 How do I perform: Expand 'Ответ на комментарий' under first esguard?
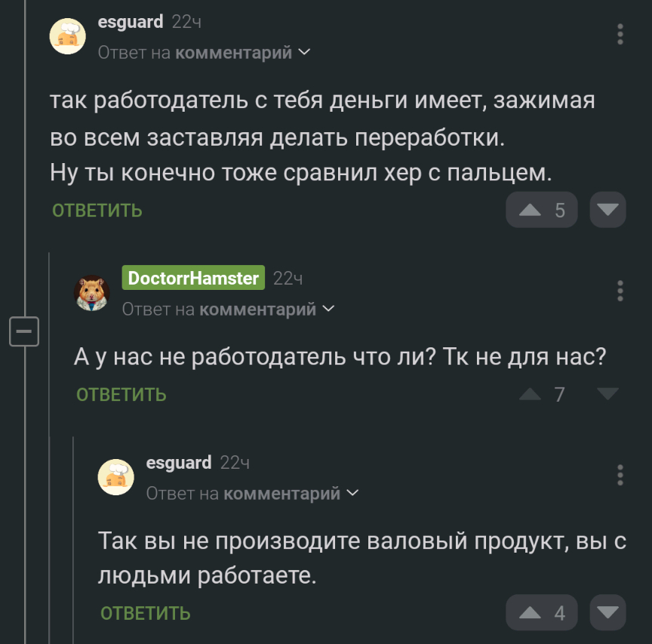pyautogui.click(x=204, y=53)
